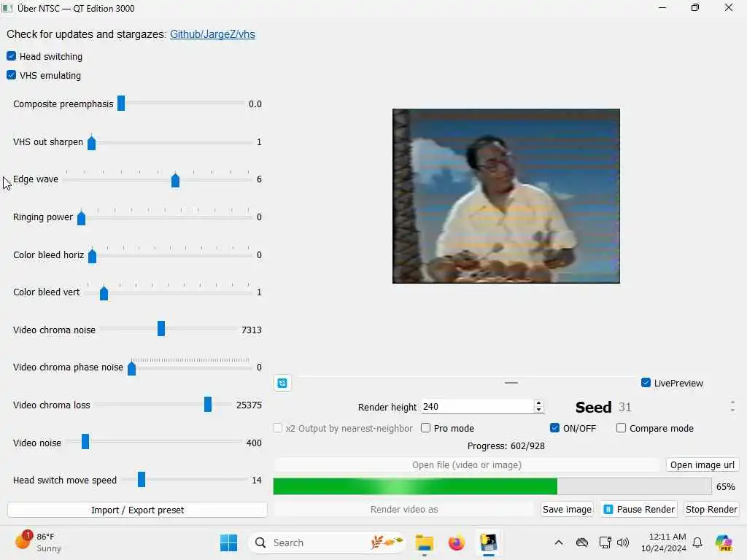Click the Edge wave slider handle
The width and height of the screenshot is (747, 560).
175,181
